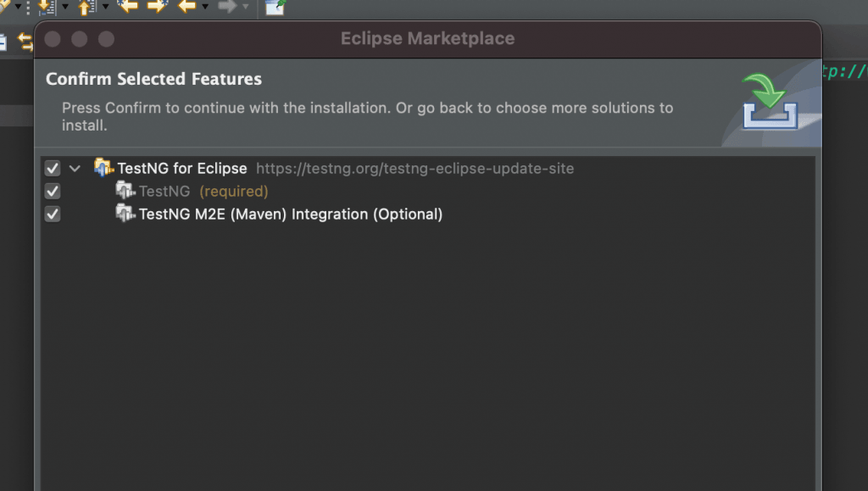Collapse the TestNG for Eclipse tree node

(x=75, y=168)
